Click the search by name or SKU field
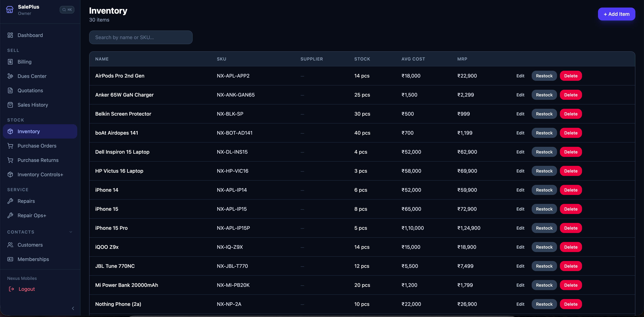 click(141, 37)
